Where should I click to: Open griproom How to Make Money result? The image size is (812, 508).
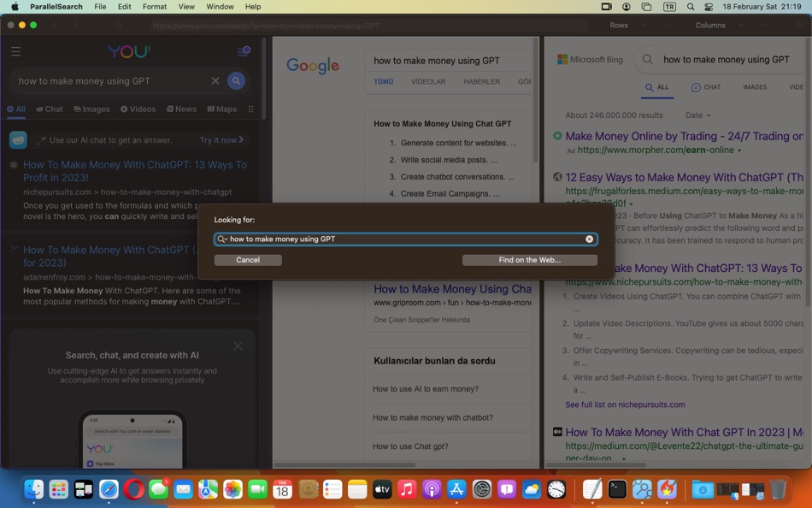click(x=453, y=289)
